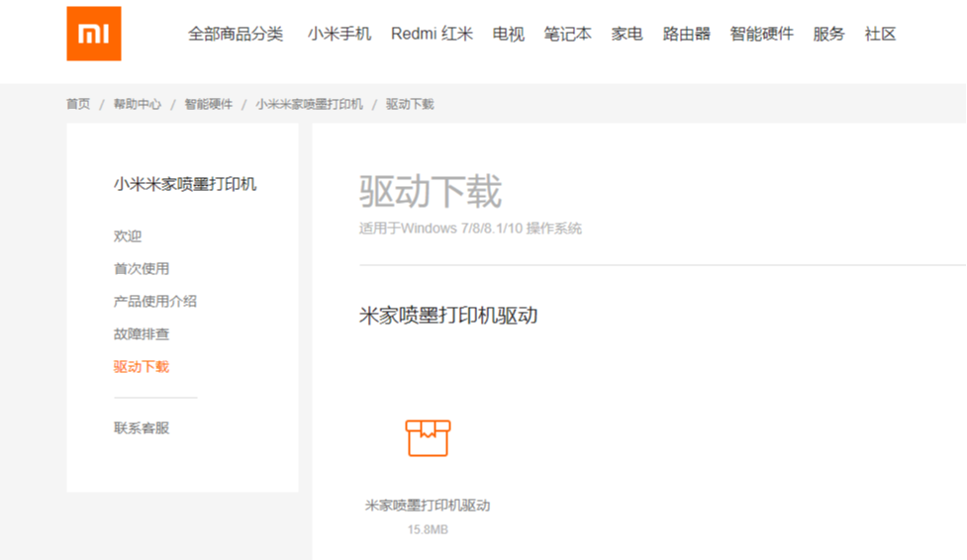Open 服务 navigation item
Screen dimensions: 967x560
point(828,34)
